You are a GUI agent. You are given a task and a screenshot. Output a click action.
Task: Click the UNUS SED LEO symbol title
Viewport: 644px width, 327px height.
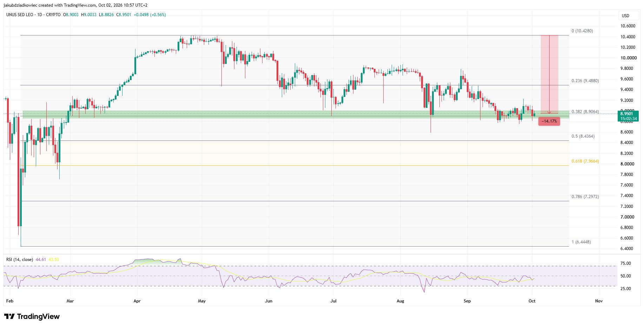tap(20, 15)
